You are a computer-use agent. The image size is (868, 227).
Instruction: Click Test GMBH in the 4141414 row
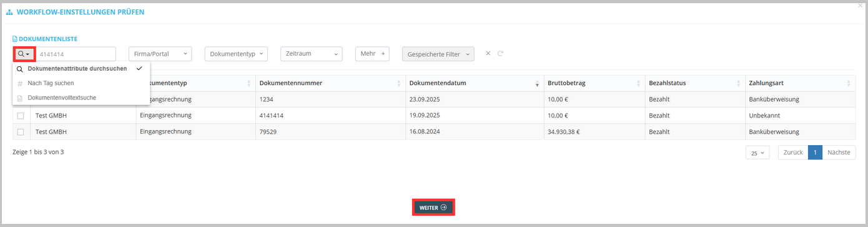[51, 116]
